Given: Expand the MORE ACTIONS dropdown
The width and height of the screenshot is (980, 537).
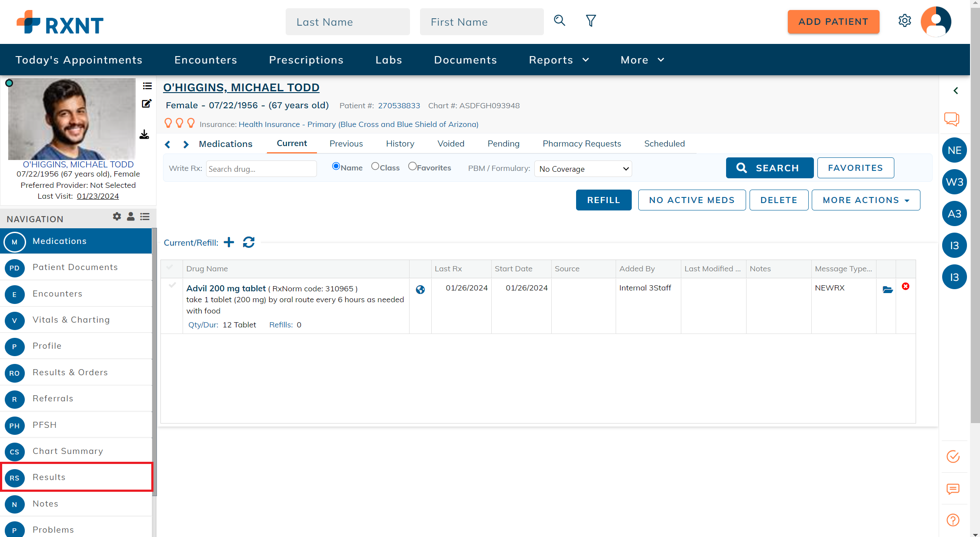Looking at the screenshot, I should (x=866, y=200).
